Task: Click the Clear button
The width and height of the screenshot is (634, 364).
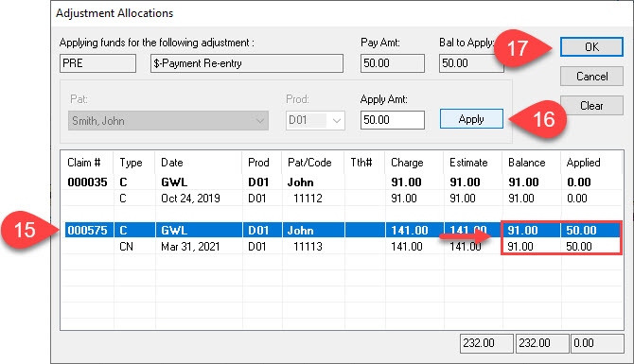Action: point(591,106)
